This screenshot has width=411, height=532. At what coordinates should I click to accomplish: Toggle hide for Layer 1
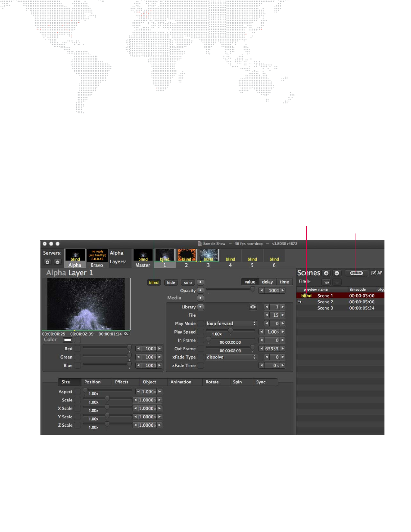pyautogui.click(x=171, y=283)
